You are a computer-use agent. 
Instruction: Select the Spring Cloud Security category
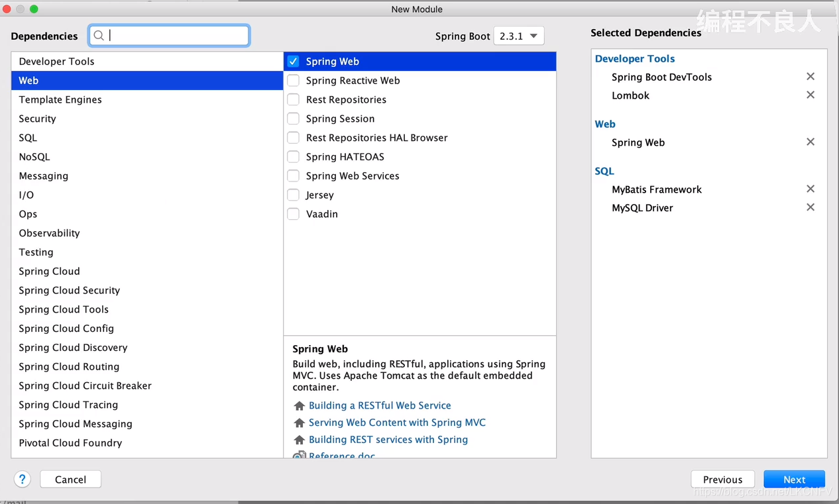click(x=147, y=291)
